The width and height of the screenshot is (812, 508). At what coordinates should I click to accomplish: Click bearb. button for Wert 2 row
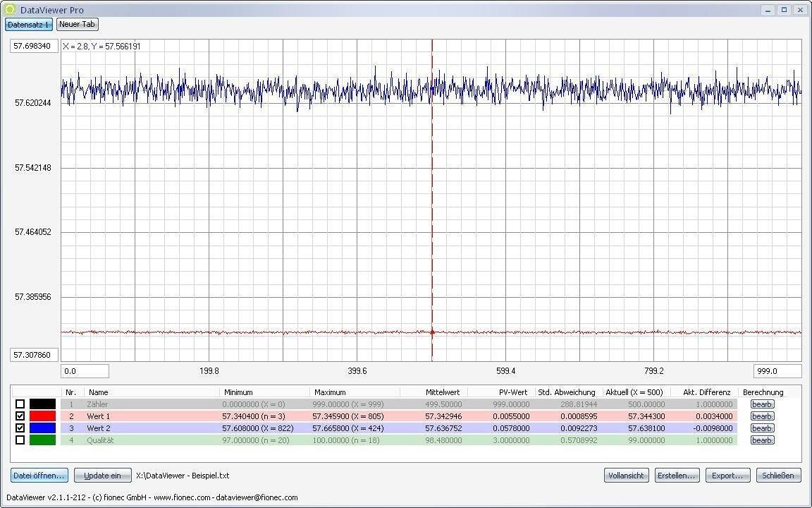(x=762, y=428)
